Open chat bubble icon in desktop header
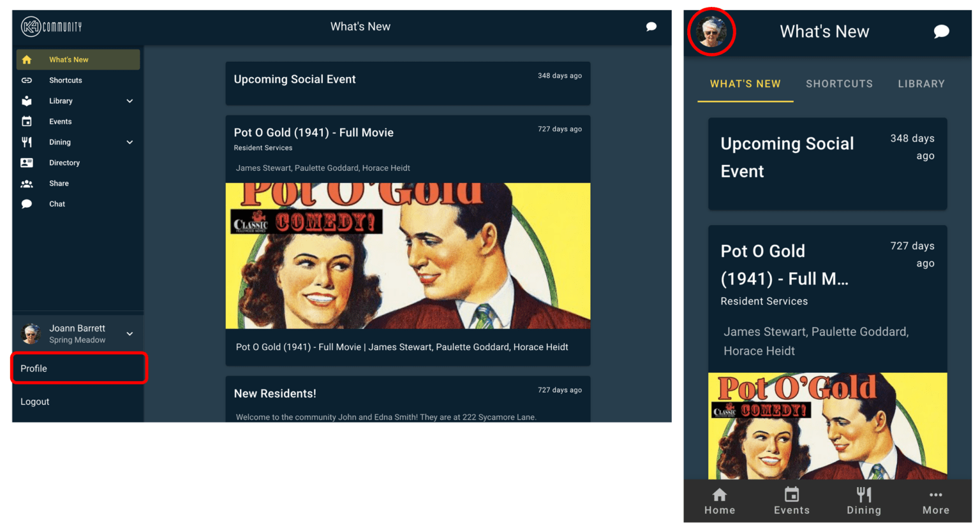The height and width of the screenshot is (531, 980). pyautogui.click(x=651, y=27)
